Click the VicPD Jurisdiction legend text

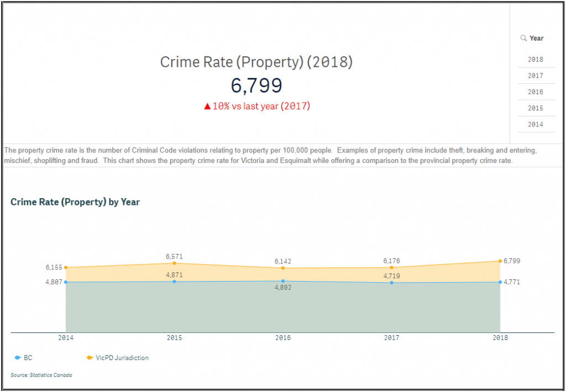[122, 358]
